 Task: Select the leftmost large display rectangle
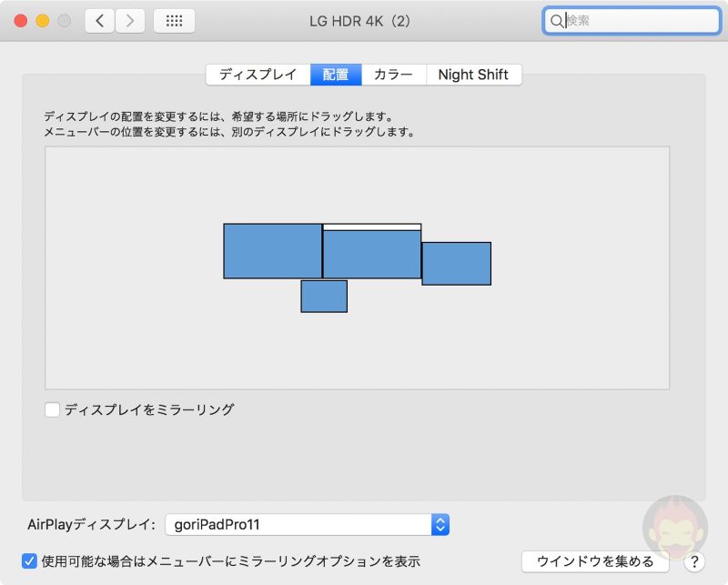coord(272,251)
